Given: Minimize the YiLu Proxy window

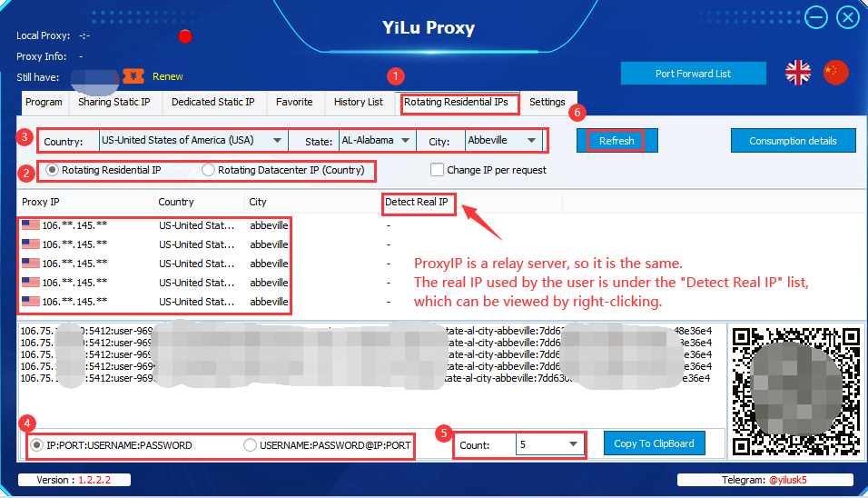Looking at the screenshot, I should coord(816,17).
